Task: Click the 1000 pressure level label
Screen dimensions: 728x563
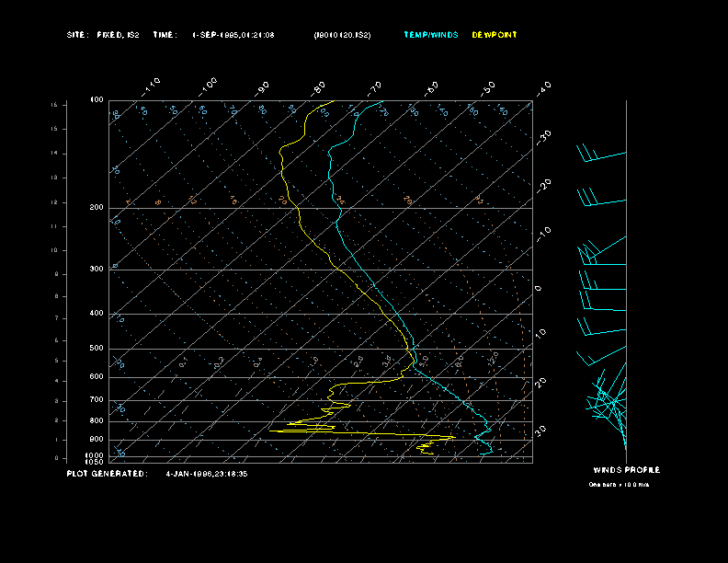Action: tap(95, 455)
